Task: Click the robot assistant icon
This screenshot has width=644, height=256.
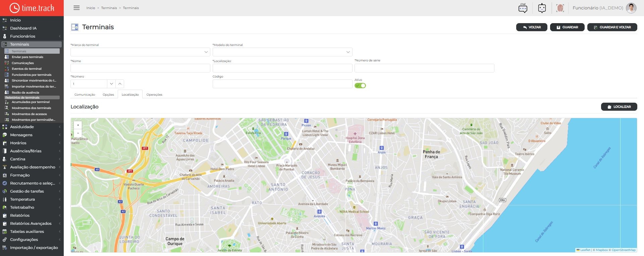Action: [x=542, y=8]
